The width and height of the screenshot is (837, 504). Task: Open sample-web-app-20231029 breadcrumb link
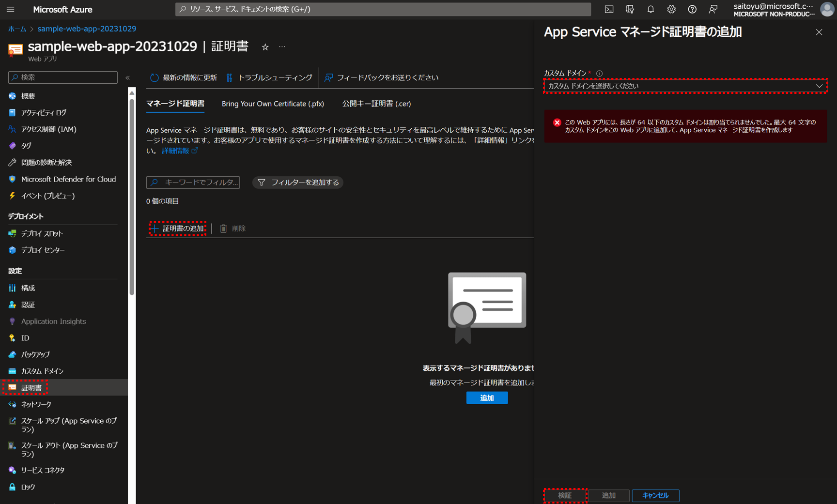(87, 29)
